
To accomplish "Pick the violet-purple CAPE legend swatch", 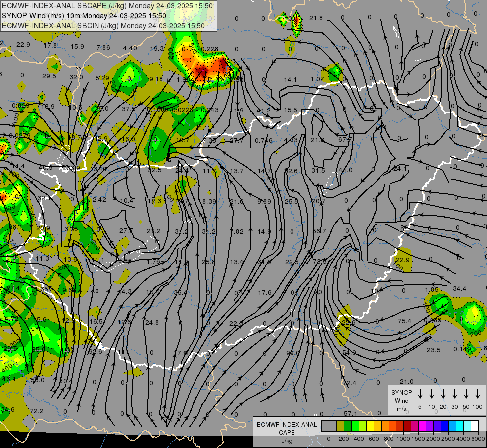I will [429, 426].
